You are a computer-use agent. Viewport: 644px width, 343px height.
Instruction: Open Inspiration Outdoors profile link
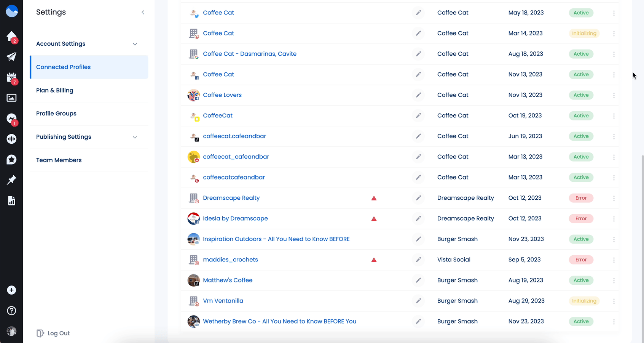(x=276, y=239)
